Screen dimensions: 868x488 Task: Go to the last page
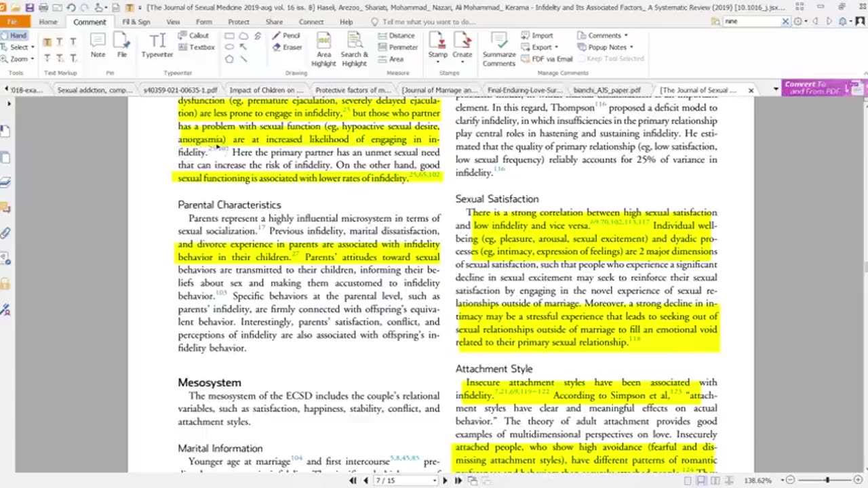458,481
